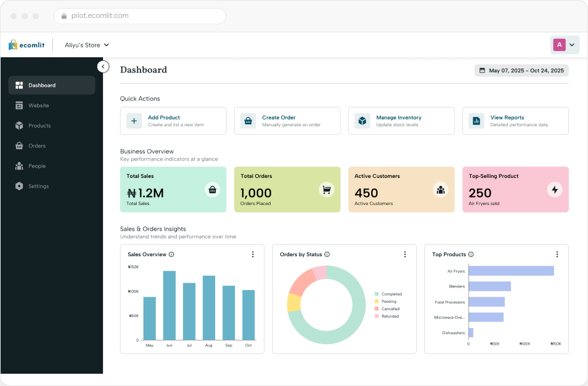Screen dimensions: 588x386
Task: Open Orders in the sidebar
Action: pos(52,146)
